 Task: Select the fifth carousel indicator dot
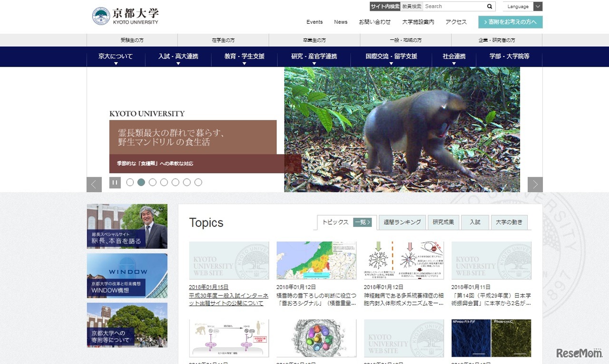pos(176,182)
